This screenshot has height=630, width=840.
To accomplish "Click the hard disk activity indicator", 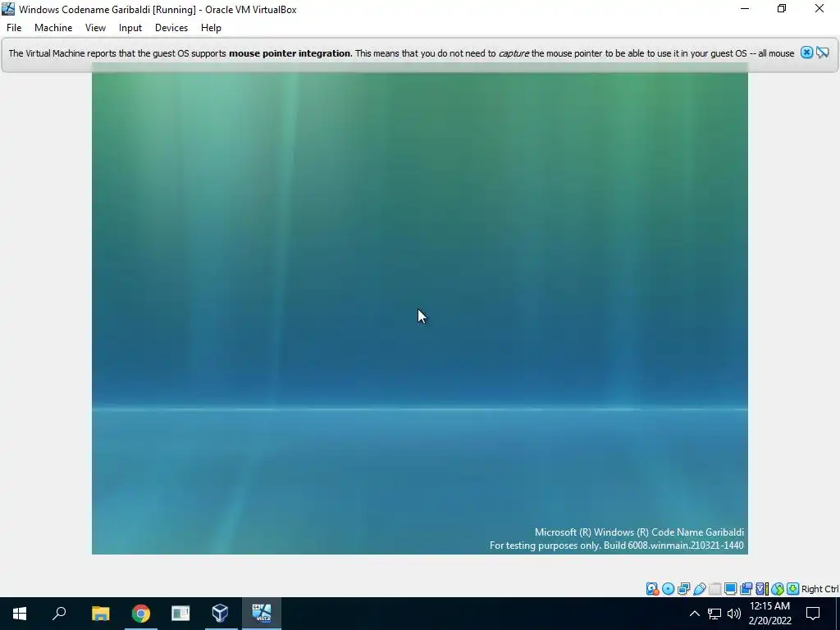I will click(652, 589).
